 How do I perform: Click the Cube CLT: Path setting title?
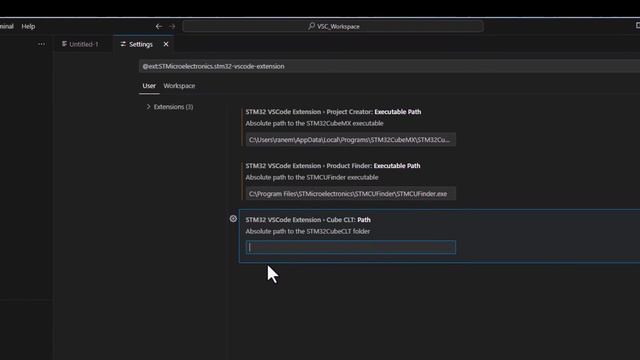coord(308,220)
